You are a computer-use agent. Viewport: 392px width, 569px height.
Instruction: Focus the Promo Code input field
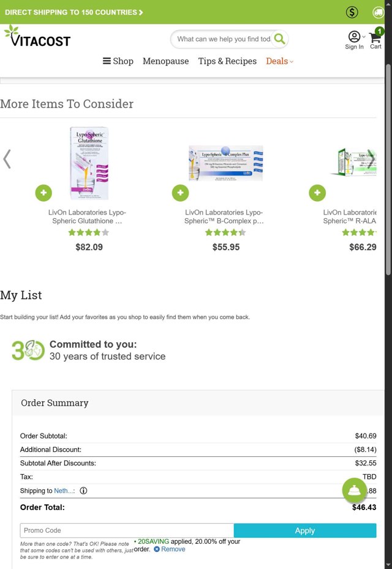(127, 531)
